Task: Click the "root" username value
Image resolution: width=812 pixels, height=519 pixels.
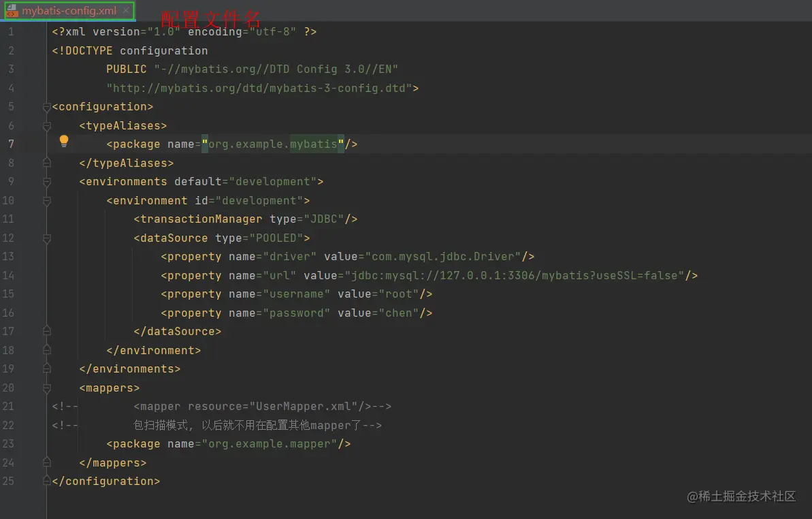Action: [x=399, y=294]
